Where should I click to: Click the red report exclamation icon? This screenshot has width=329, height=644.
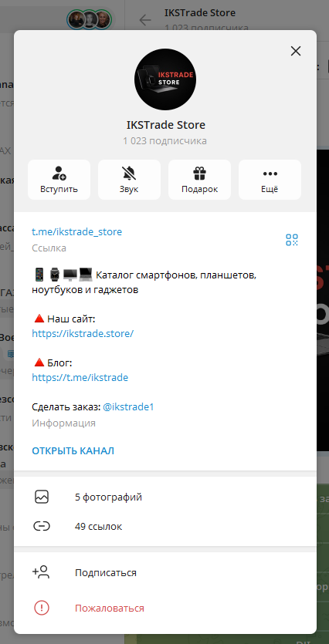[42, 609]
